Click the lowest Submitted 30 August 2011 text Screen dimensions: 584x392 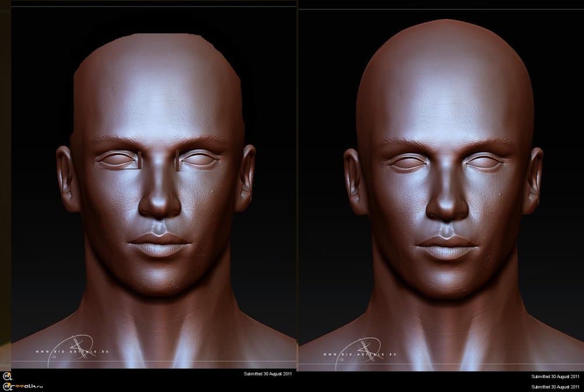tap(555, 387)
